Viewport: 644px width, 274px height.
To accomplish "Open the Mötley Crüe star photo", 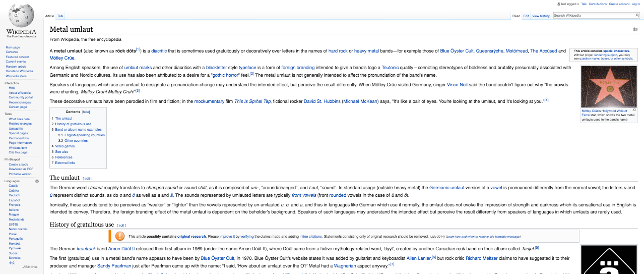I will point(608,86).
